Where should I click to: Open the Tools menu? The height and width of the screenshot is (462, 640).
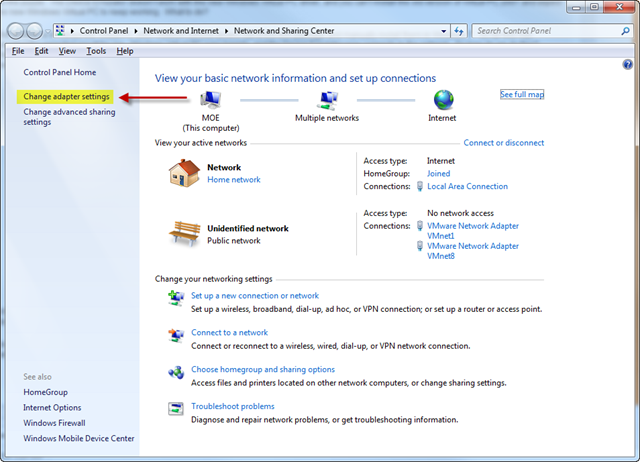tap(96, 50)
